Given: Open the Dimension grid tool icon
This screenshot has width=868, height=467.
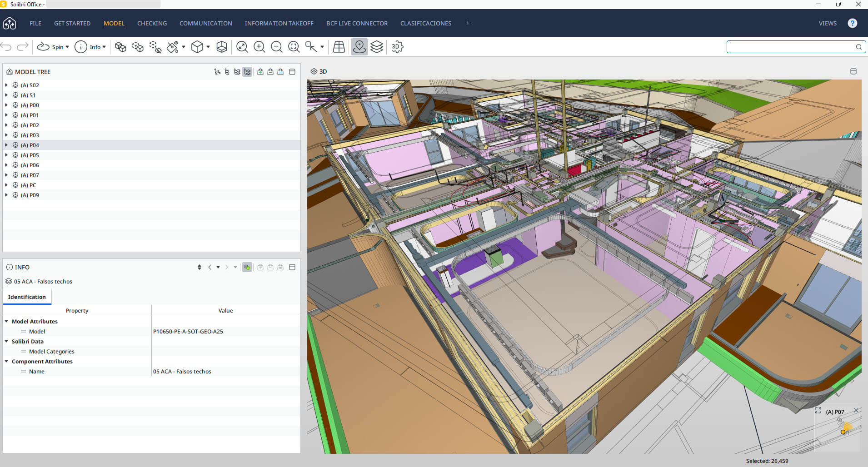Looking at the screenshot, I should tap(339, 47).
